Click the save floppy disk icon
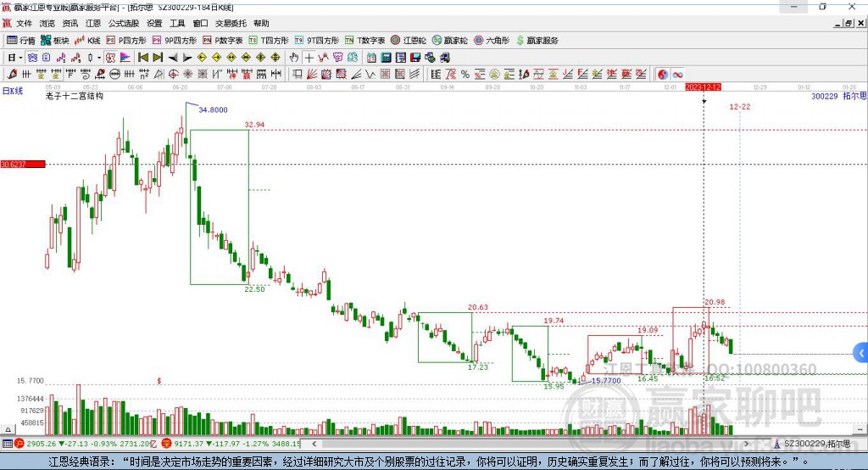868x470 pixels. (x=415, y=58)
